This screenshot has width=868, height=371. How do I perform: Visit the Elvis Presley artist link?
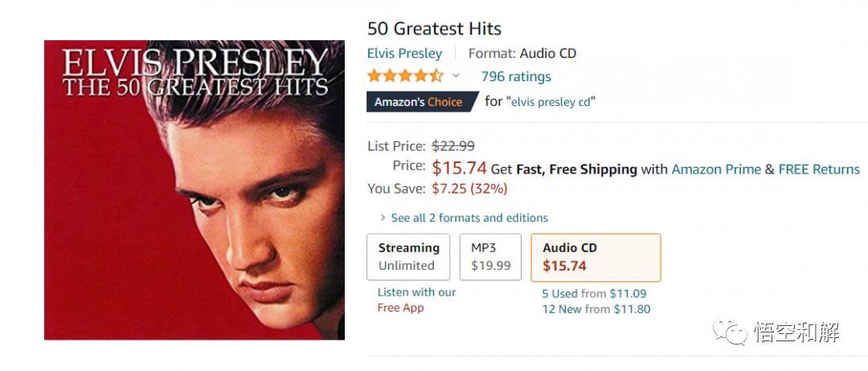[404, 53]
